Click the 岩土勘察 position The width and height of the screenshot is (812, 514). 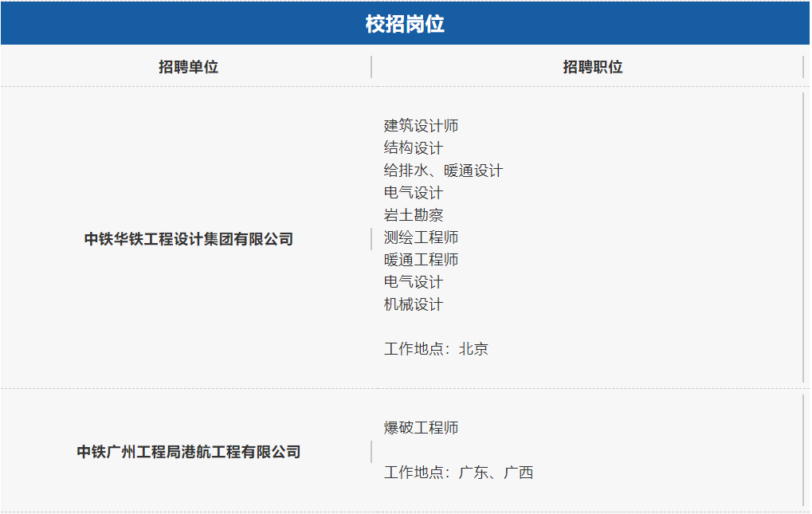tap(414, 215)
